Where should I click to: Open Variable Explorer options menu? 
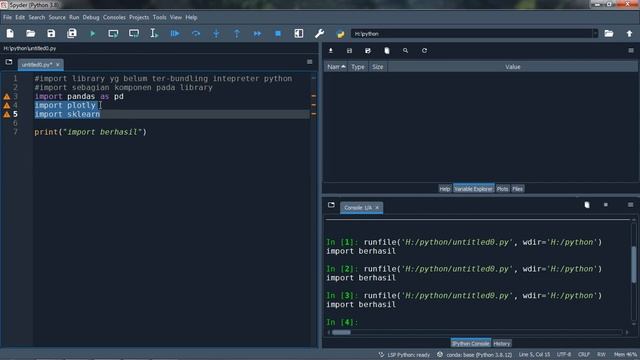631,51
